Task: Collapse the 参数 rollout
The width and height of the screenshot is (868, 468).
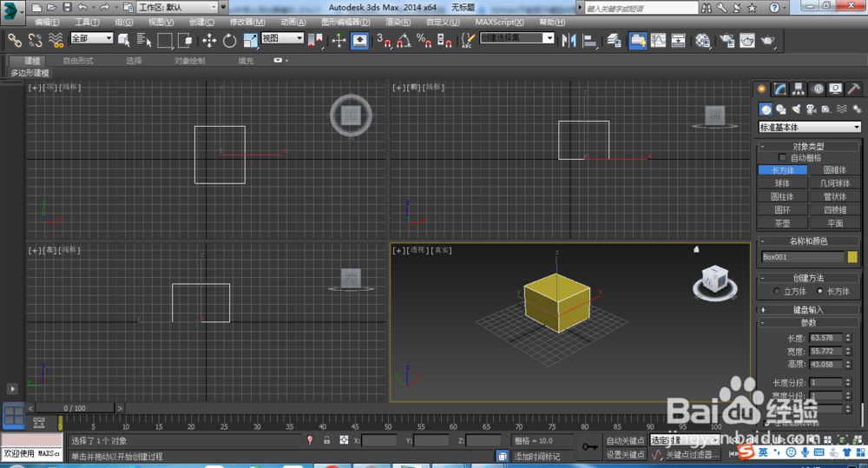Action: tap(808, 322)
